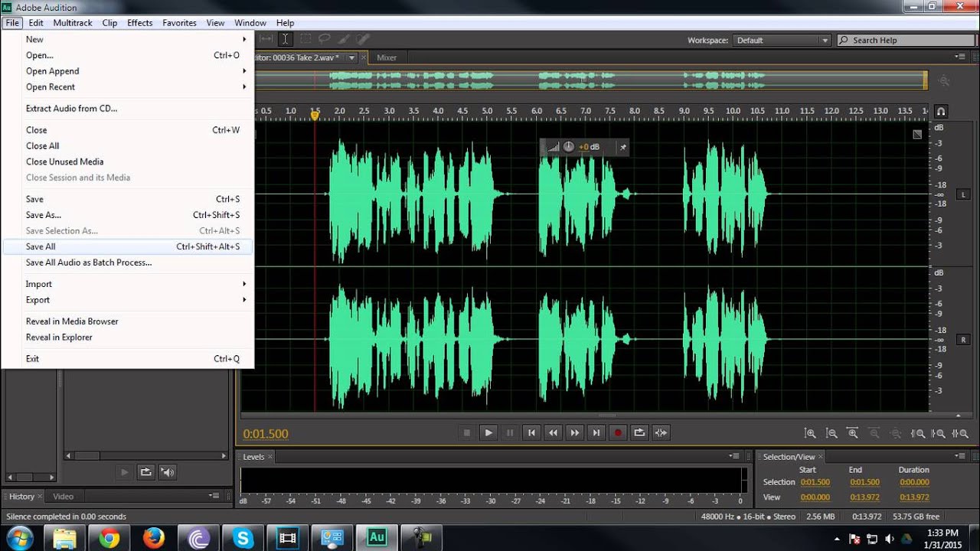Screen dimensions: 980x551
Task: Open Skype from the taskbar
Action: 243,537
